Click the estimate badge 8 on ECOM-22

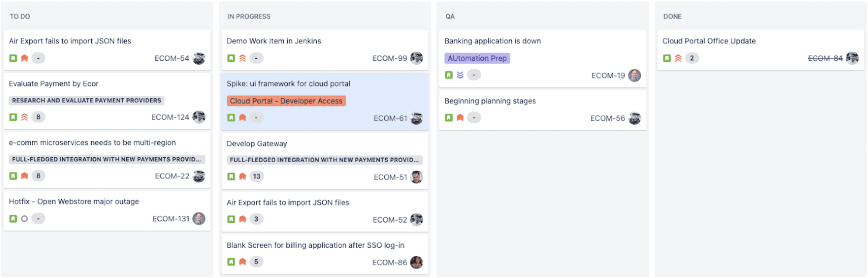click(x=37, y=176)
